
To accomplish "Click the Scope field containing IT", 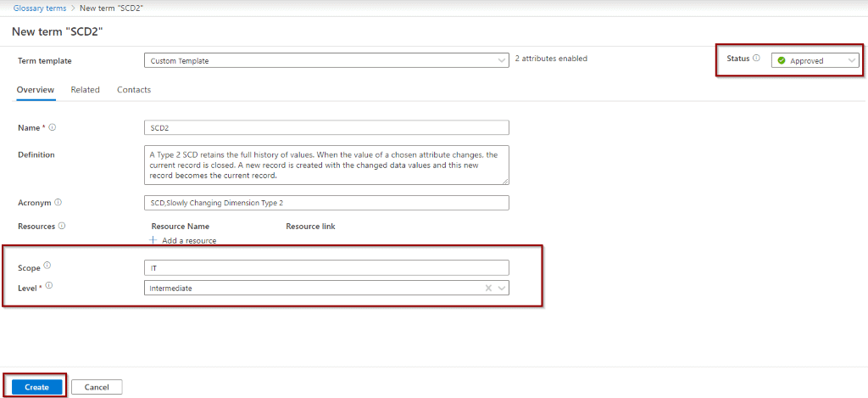I will 326,267.
